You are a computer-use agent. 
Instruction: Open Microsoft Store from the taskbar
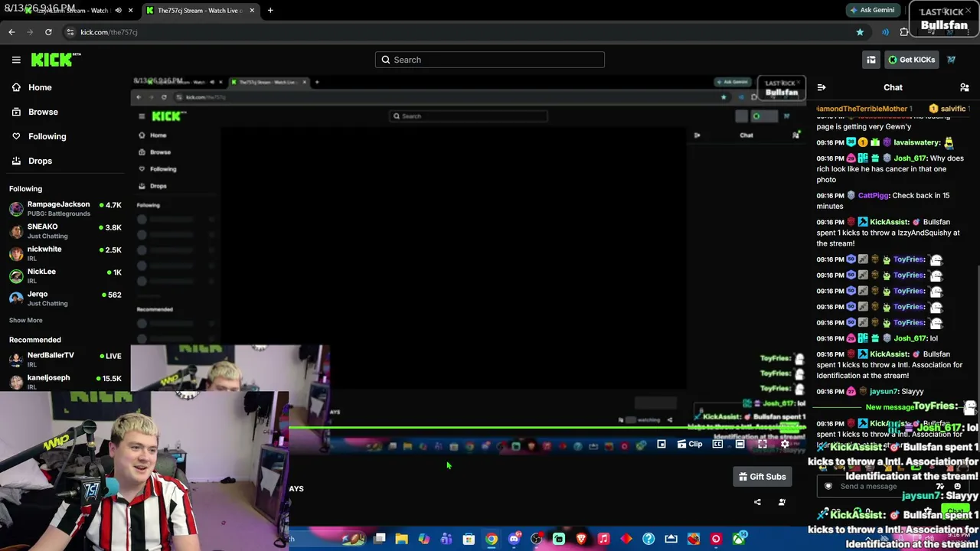469,539
